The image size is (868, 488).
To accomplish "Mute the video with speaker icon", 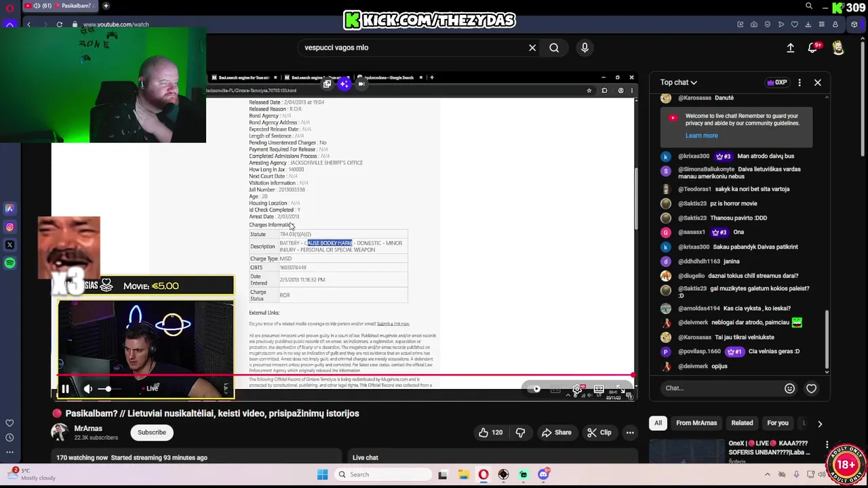I will coord(88,389).
